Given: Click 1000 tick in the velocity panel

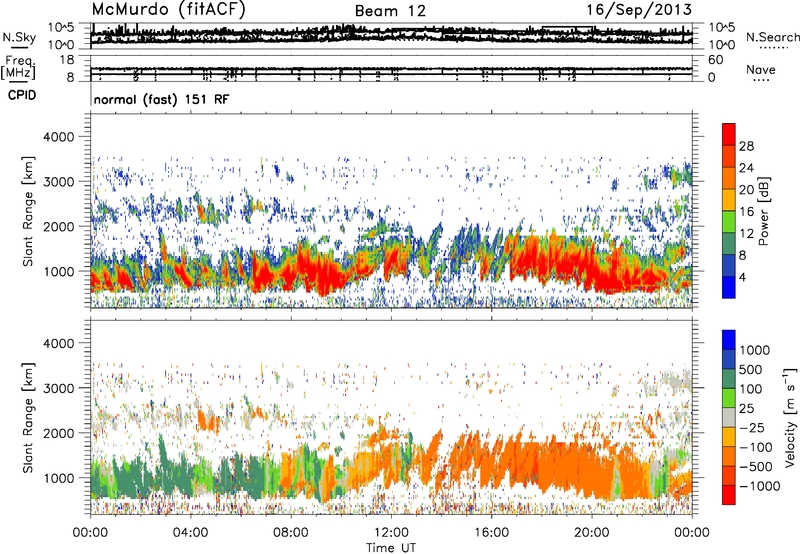Looking at the screenshot, I should [x=59, y=478].
